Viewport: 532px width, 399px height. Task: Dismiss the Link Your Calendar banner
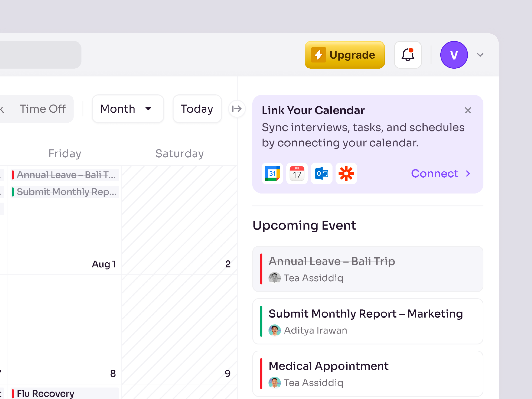click(x=468, y=110)
